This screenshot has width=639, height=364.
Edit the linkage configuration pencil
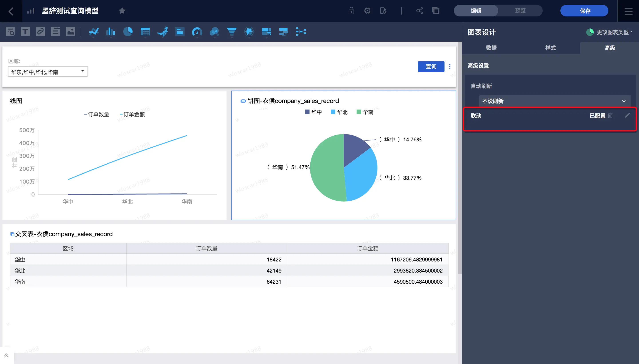click(x=627, y=115)
